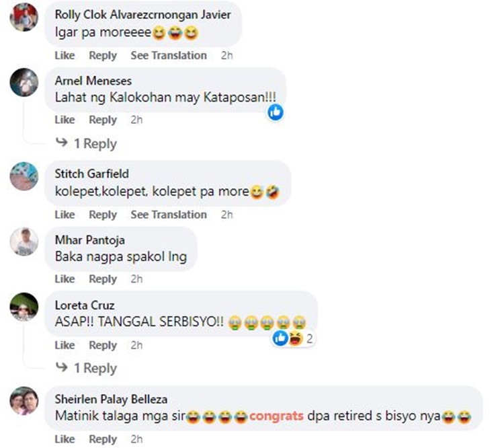The height and width of the screenshot is (448, 504).
Task: Like Arnel Meneses's comment
Action: click(65, 120)
